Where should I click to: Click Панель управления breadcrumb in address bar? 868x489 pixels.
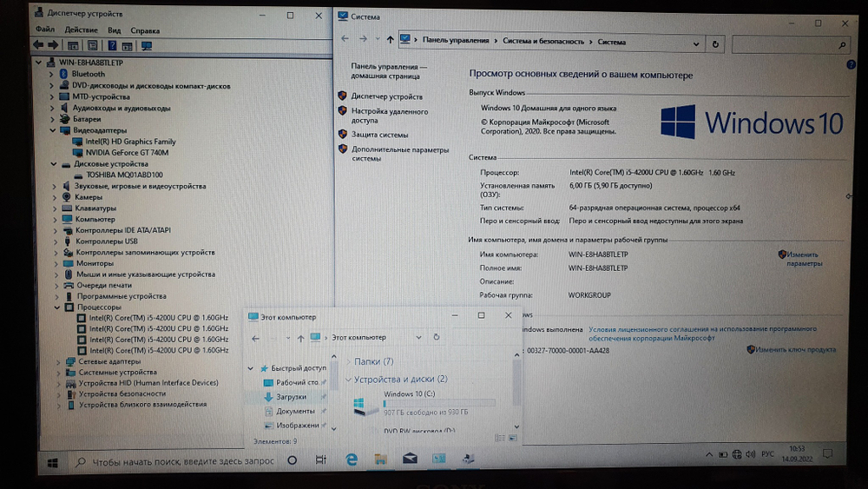click(456, 40)
